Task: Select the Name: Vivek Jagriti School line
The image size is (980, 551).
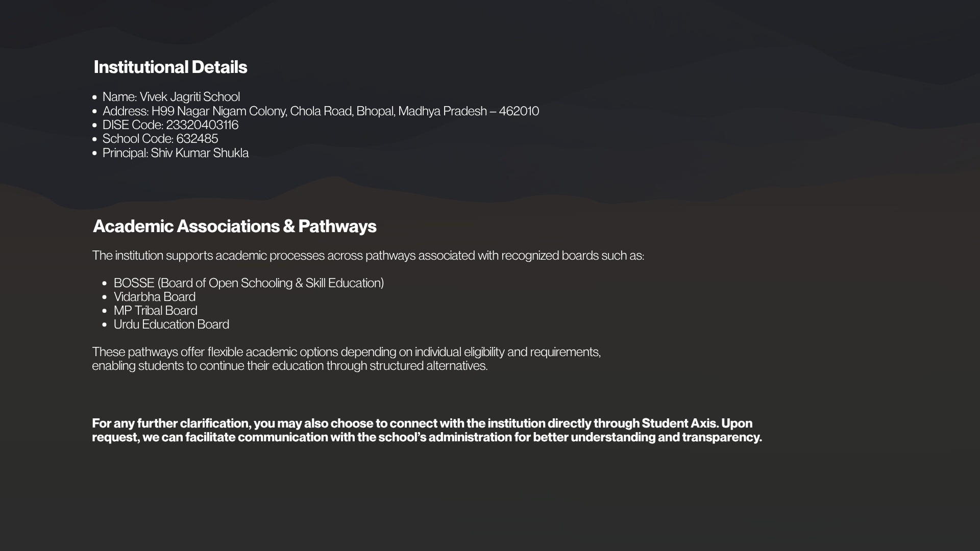Action: point(171,97)
